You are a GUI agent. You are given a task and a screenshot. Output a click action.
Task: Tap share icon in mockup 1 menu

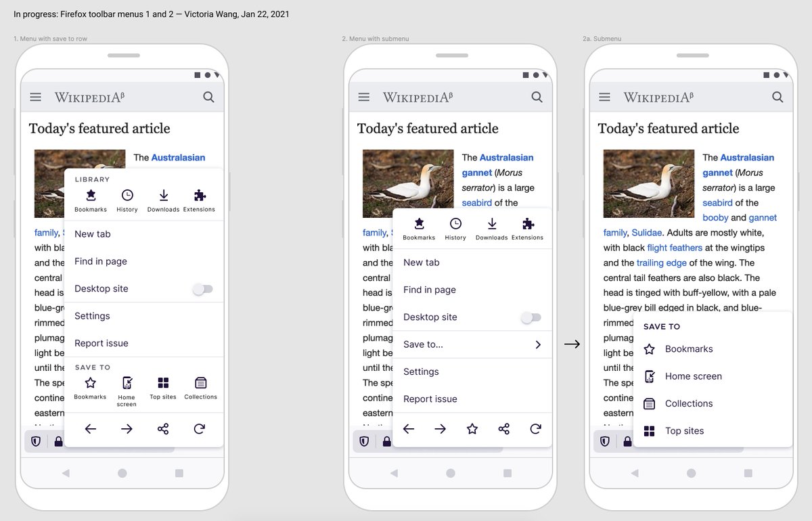(163, 429)
